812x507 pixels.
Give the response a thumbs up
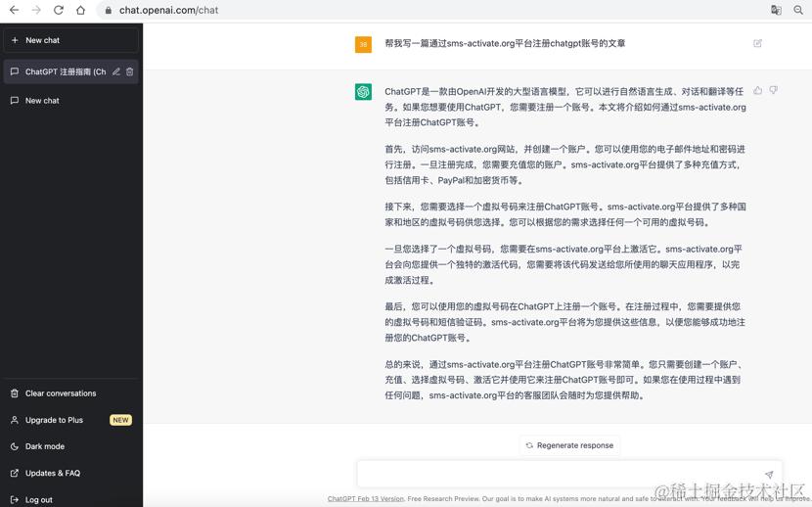(x=757, y=91)
